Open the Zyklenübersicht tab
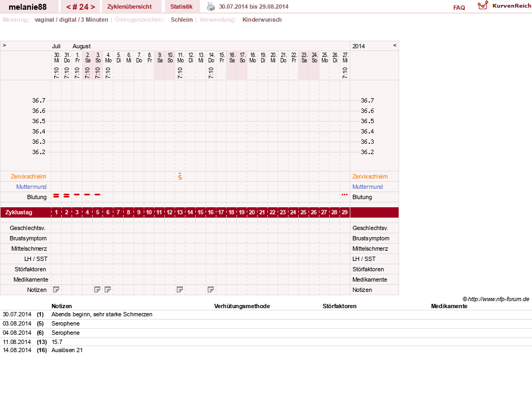The width and height of the screenshot is (532, 414). (129, 7)
